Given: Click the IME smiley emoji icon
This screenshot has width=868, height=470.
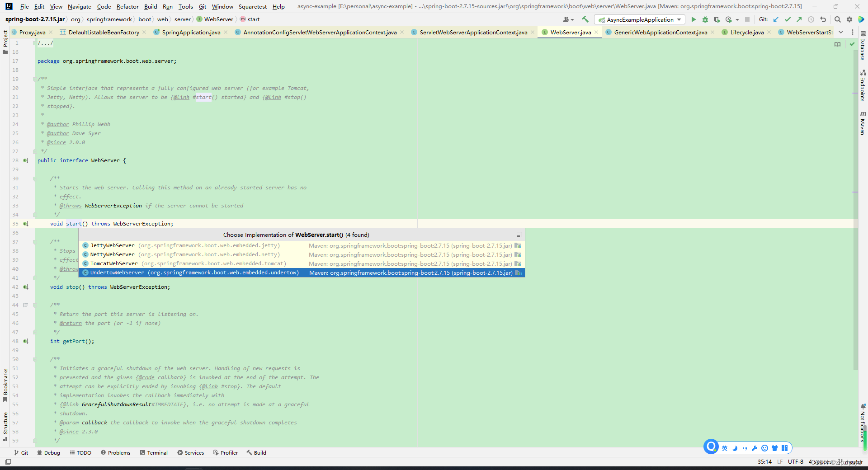Looking at the screenshot, I should pos(764,448).
